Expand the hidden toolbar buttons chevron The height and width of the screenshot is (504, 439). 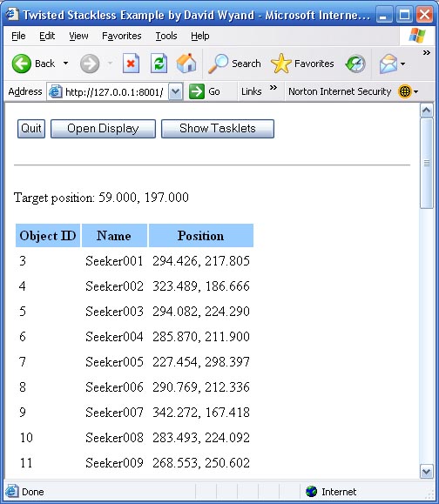point(427,53)
